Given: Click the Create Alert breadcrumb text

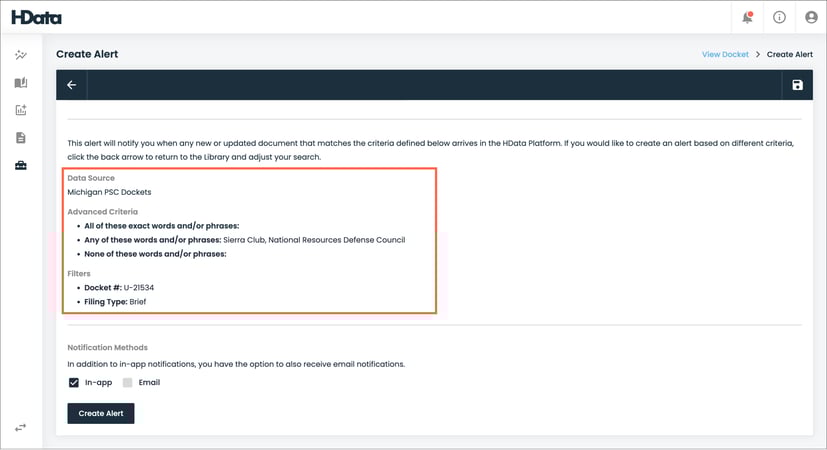Looking at the screenshot, I should click(x=790, y=54).
